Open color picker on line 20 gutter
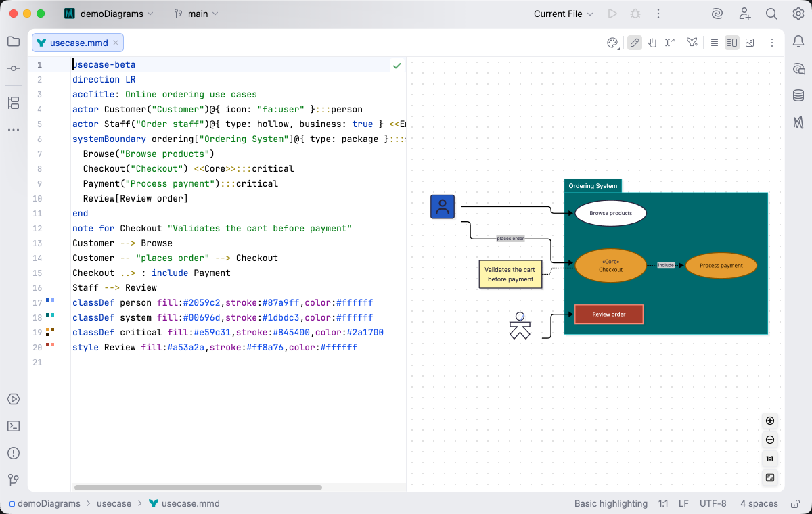The image size is (812, 514). click(50, 345)
